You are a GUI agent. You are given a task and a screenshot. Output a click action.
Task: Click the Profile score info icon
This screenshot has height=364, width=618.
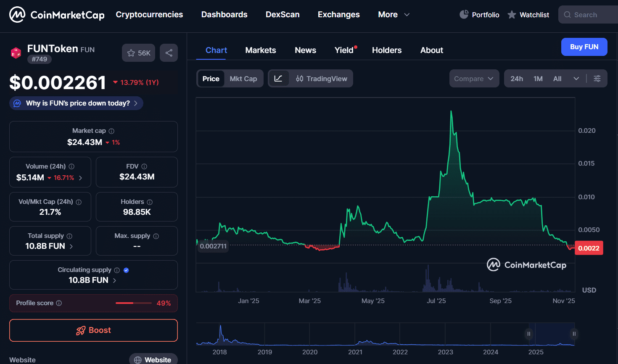(59, 303)
